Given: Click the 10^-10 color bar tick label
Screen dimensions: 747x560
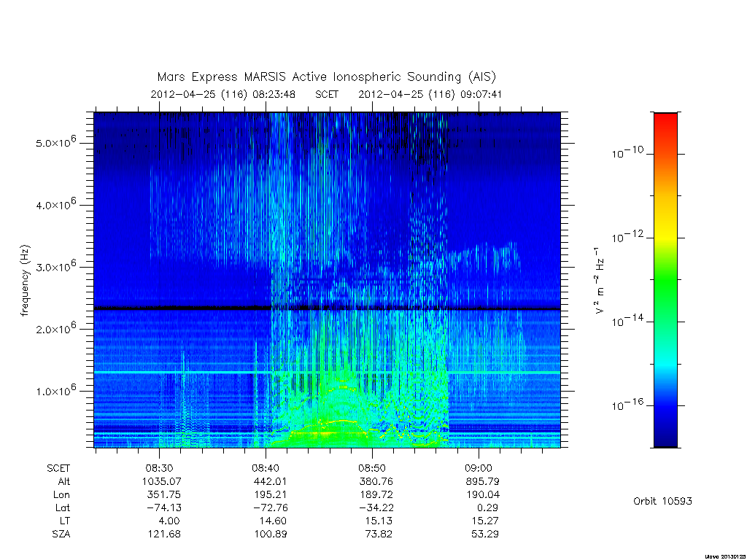Looking at the screenshot, I should [627, 152].
